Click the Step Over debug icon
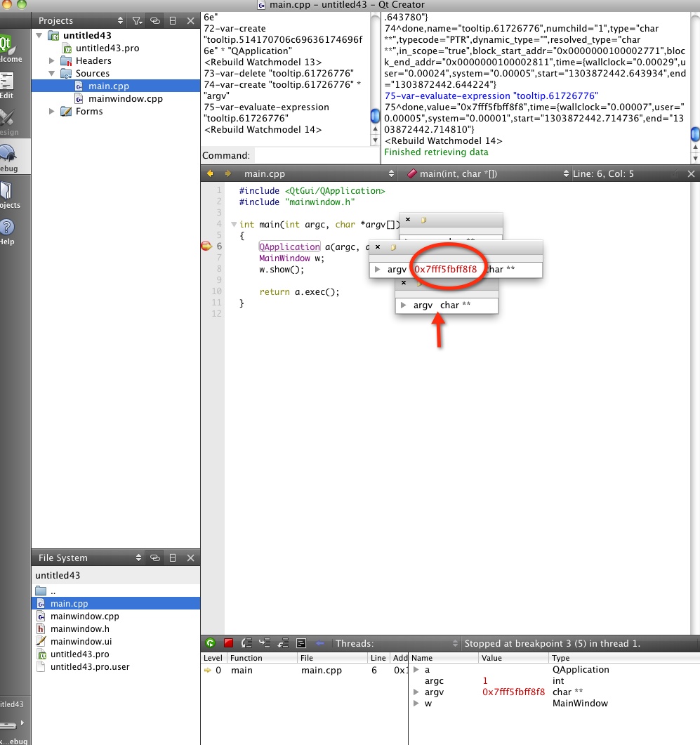This screenshot has height=745, width=700. point(246,643)
